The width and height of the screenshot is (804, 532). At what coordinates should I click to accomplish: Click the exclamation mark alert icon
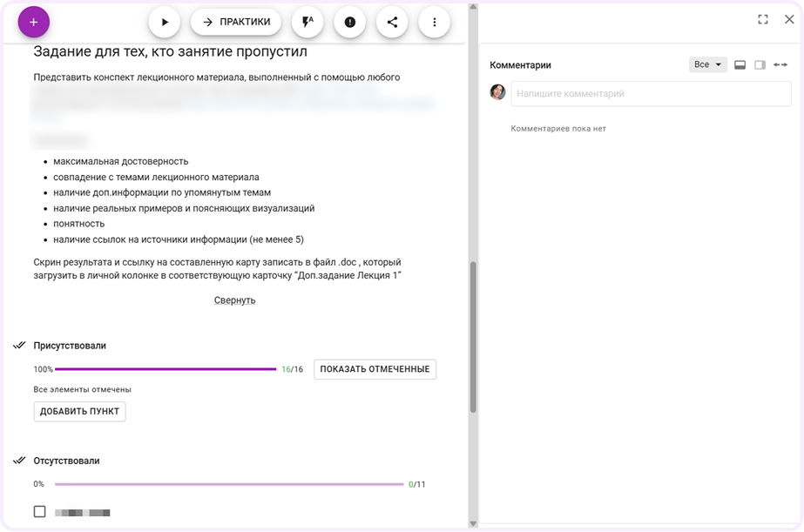tap(350, 23)
